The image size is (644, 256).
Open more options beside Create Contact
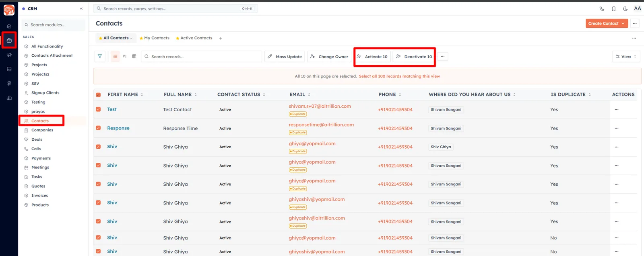tap(635, 23)
